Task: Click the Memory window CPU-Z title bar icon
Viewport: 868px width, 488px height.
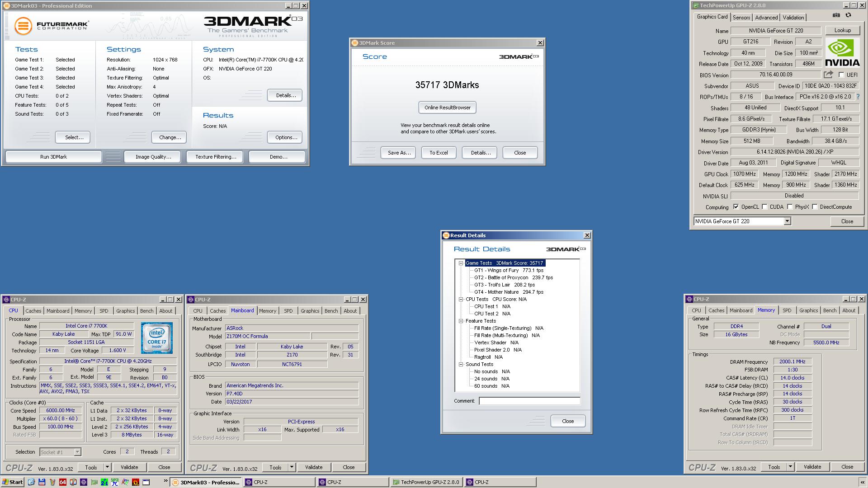Action: point(689,299)
